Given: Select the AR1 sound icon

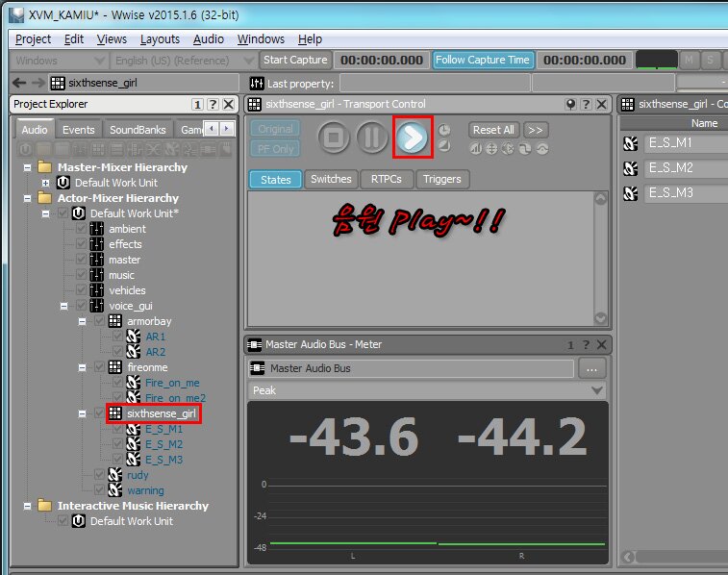Looking at the screenshot, I should coord(134,337).
